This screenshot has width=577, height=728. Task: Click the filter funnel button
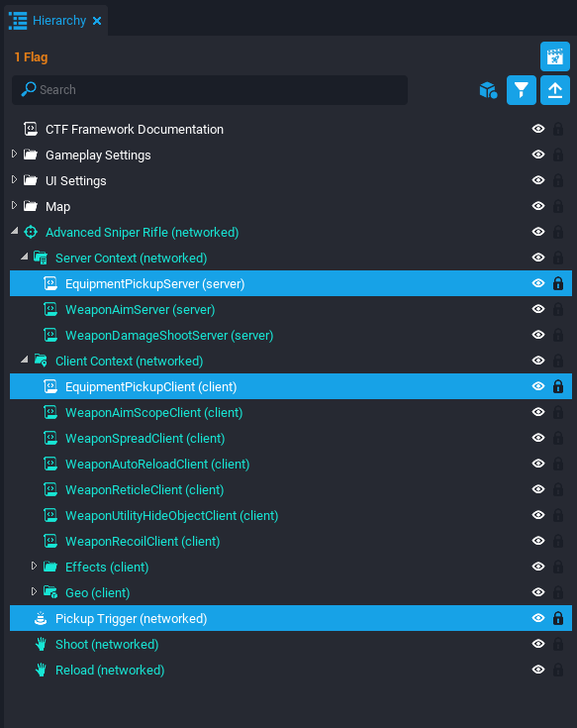[521, 90]
